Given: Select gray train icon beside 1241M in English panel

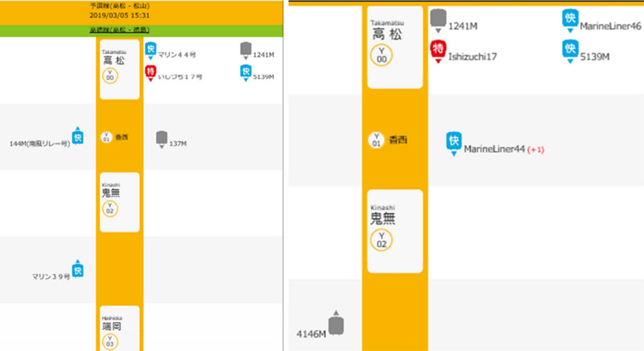Looking at the screenshot, I should pos(438,21).
